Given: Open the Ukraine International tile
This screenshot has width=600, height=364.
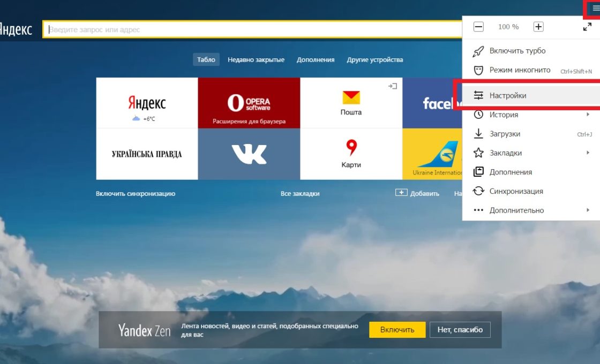Looking at the screenshot, I should pos(432,154).
